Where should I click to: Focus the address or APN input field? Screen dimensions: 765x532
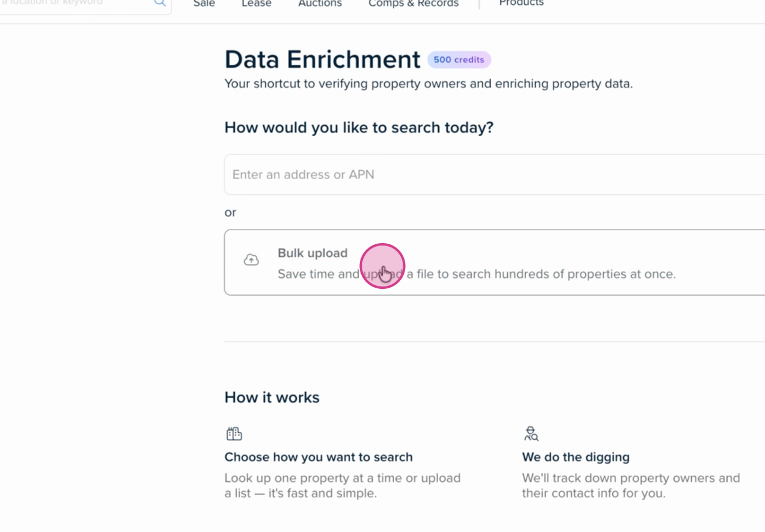click(489, 175)
